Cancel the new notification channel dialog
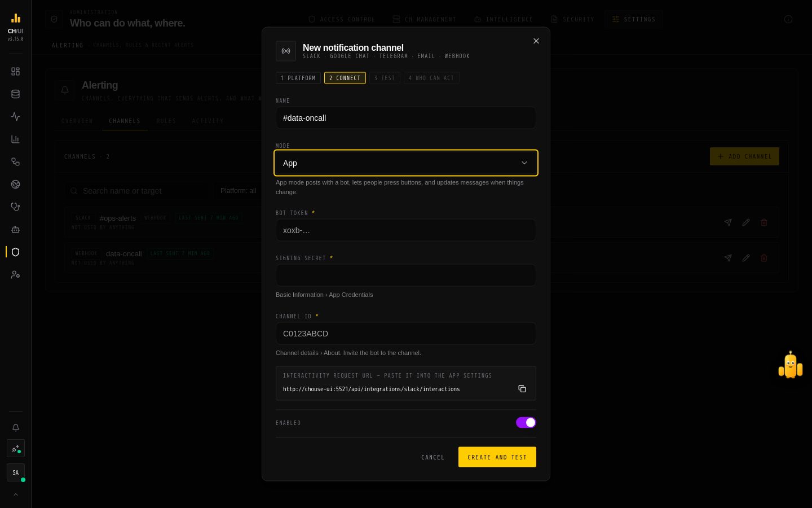This screenshot has height=508, width=812. [x=433, y=457]
